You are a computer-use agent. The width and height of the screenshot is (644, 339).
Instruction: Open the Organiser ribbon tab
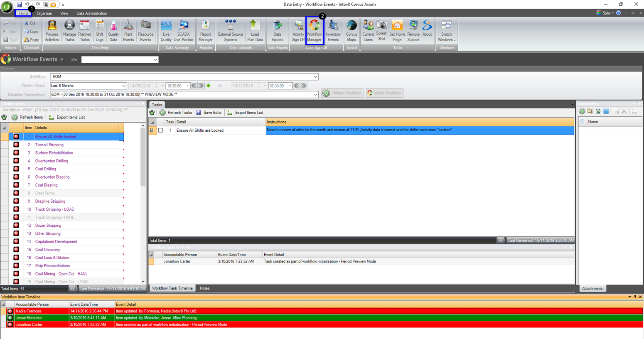click(x=44, y=13)
